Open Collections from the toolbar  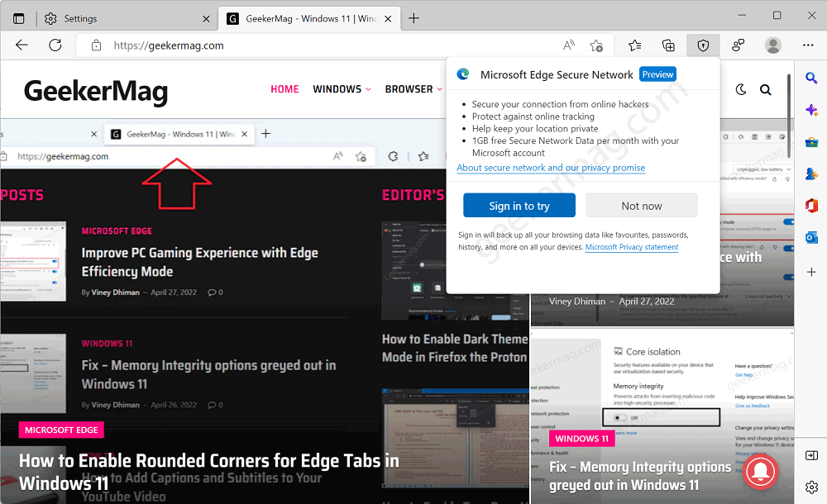668,46
